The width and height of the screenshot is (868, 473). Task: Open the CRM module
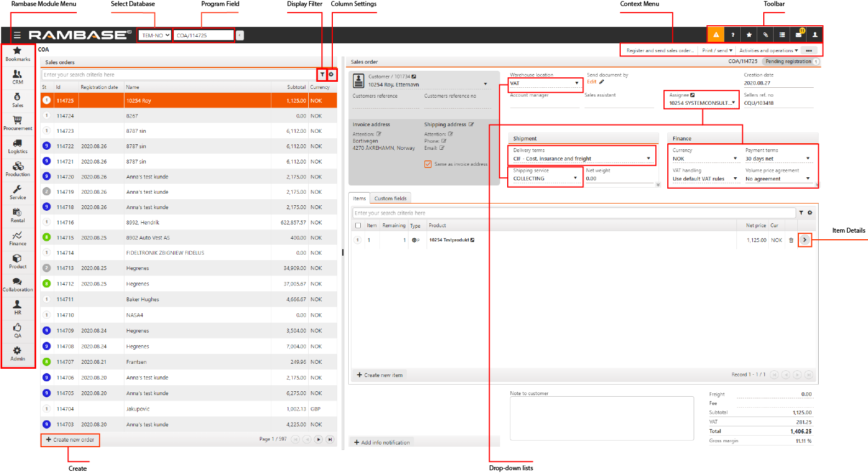[18, 77]
